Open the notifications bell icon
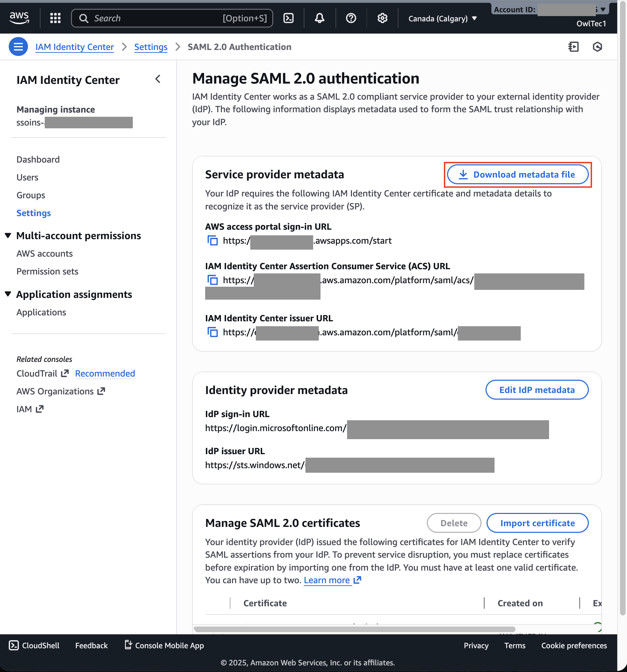 coord(319,18)
